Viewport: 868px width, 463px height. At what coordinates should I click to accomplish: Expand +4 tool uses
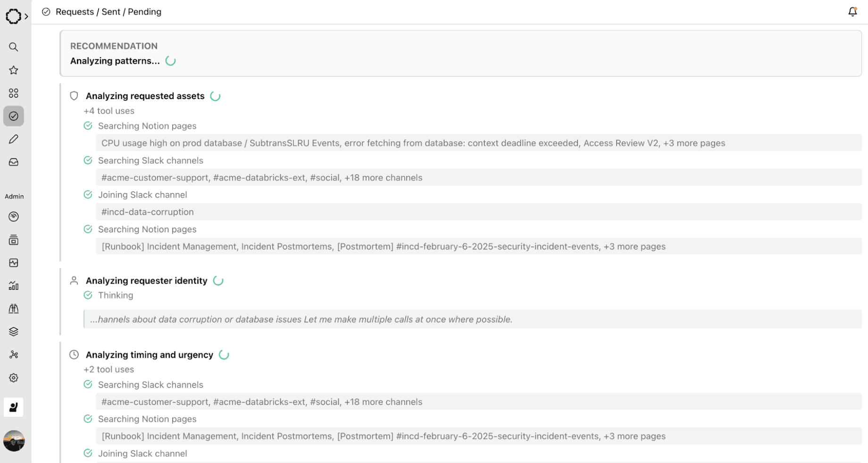click(109, 111)
